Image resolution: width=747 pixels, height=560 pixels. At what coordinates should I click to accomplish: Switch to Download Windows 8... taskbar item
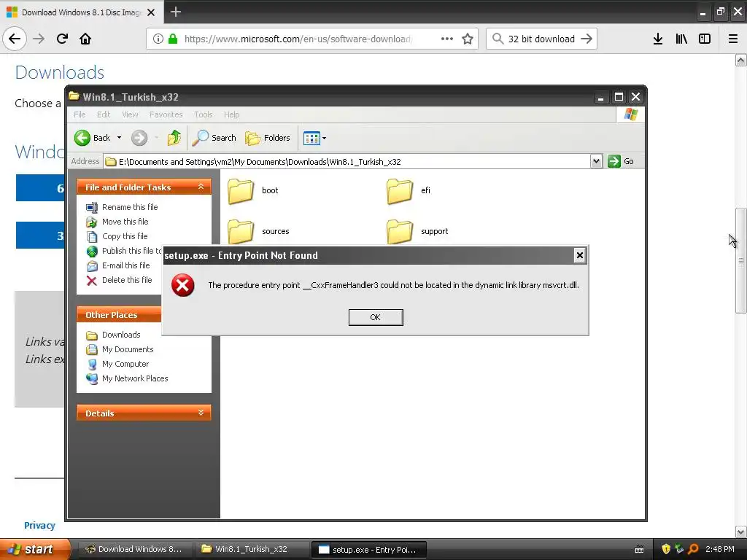(134, 549)
